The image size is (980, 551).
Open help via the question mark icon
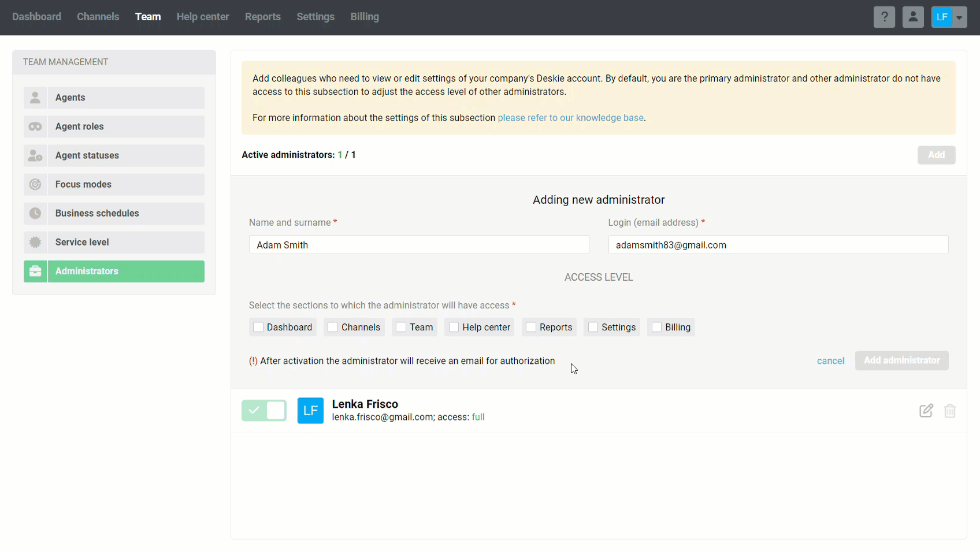[x=884, y=17]
